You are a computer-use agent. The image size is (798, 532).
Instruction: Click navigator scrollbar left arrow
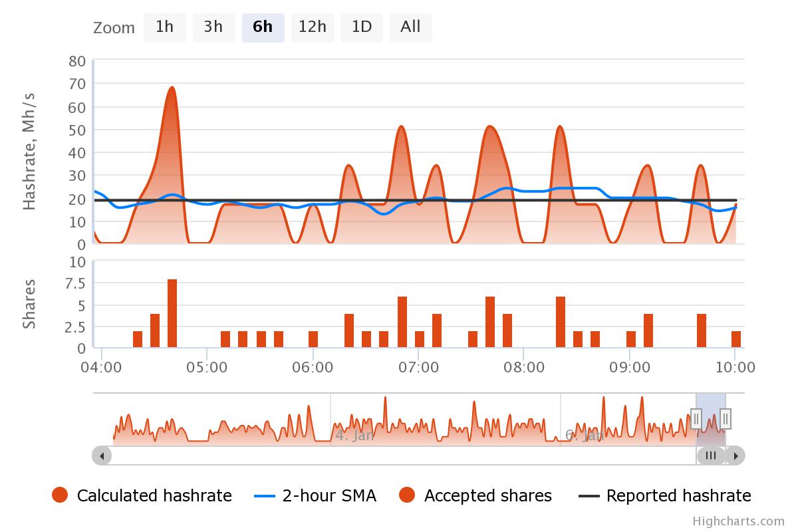[x=102, y=456]
